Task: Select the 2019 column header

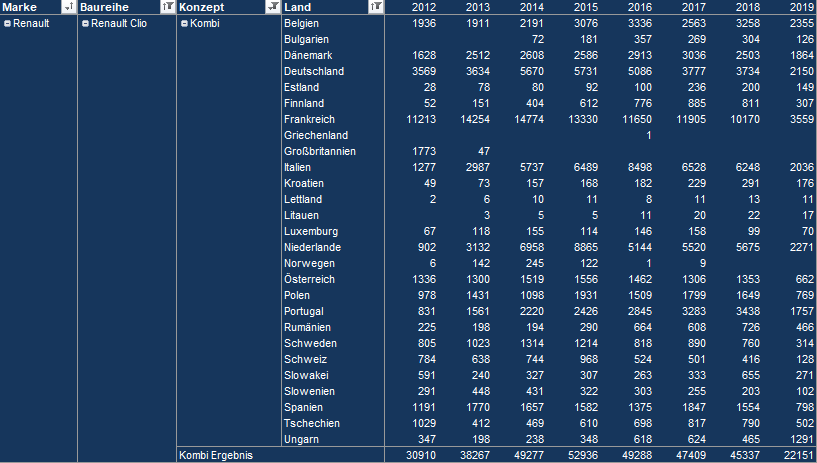Action: pos(802,7)
